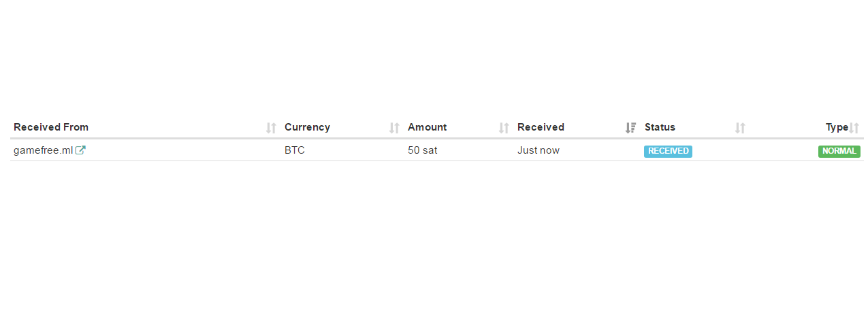Click the external link icon beside gamefree.ml
The image size is (868, 321).
[x=80, y=150]
